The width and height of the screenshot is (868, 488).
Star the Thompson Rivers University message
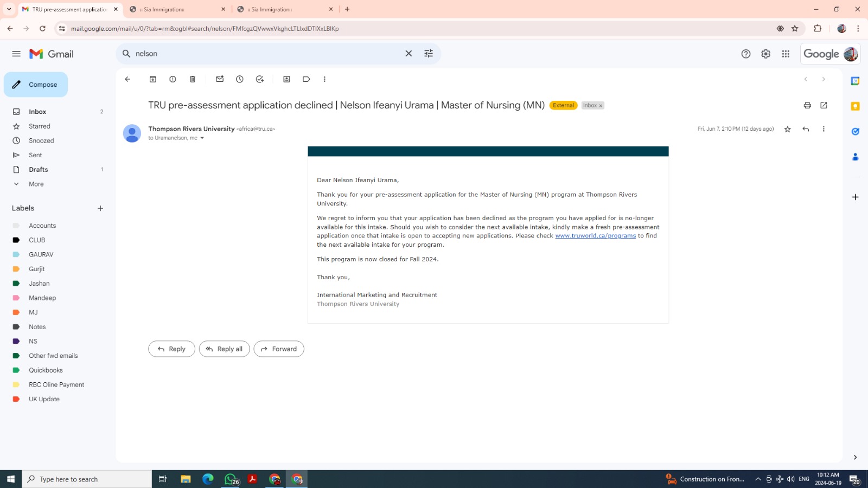click(788, 129)
